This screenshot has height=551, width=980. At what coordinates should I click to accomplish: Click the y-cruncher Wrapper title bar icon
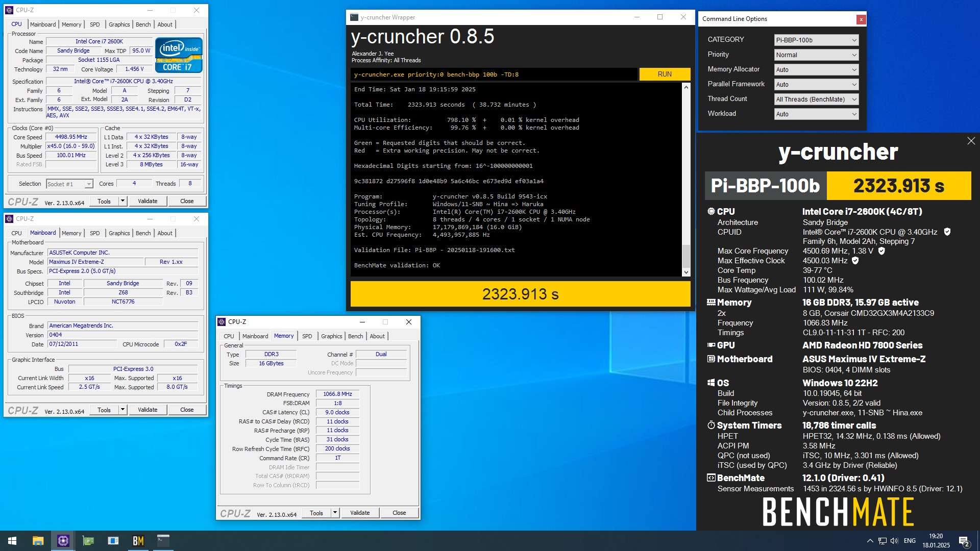click(354, 17)
